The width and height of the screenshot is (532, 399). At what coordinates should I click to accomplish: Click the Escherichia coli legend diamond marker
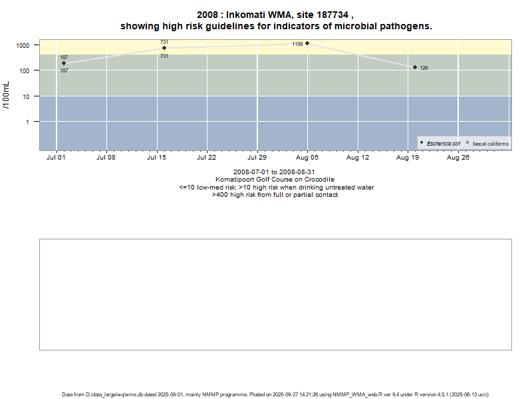[x=422, y=143]
